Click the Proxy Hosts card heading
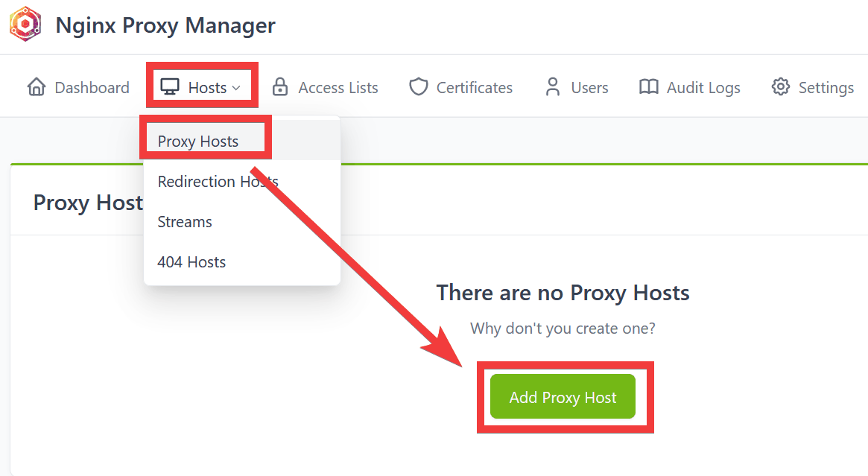The image size is (868, 476). pyautogui.click(x=88, y=203)
